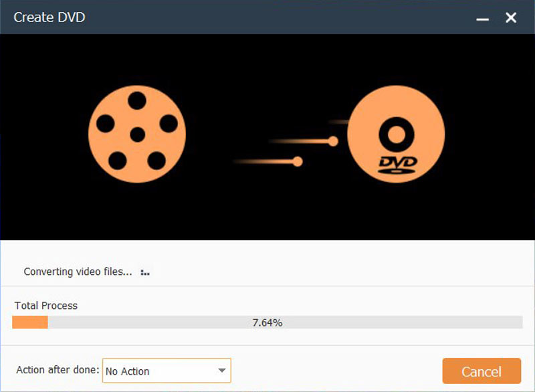Click the film reel icon
The height and width of the screenshot is (392, 535).
pos(137,134)
